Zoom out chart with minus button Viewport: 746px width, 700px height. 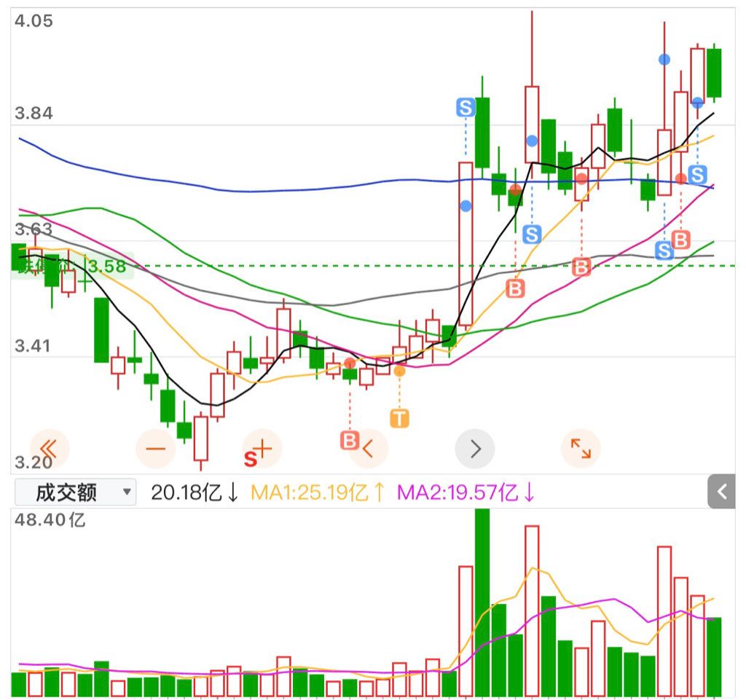(156, 449)
